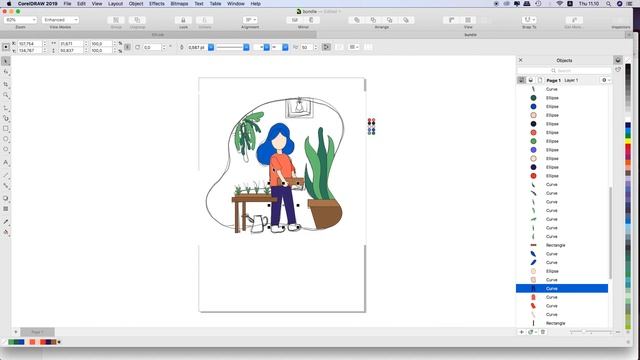The width and height of the screenshot is (640, 360).
Task: Open the Snap To dropdown
Action: [x=529, y=20]
